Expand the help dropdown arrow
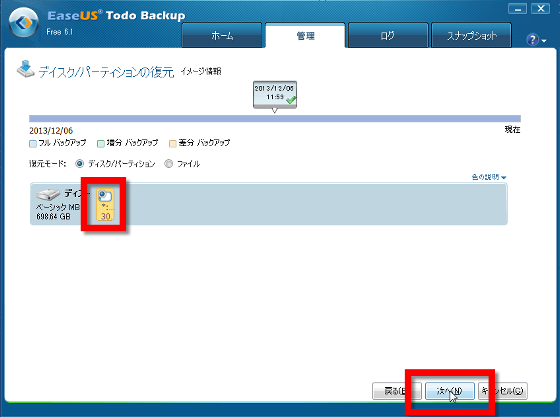 pyautogui.click(x=544, y=41)
